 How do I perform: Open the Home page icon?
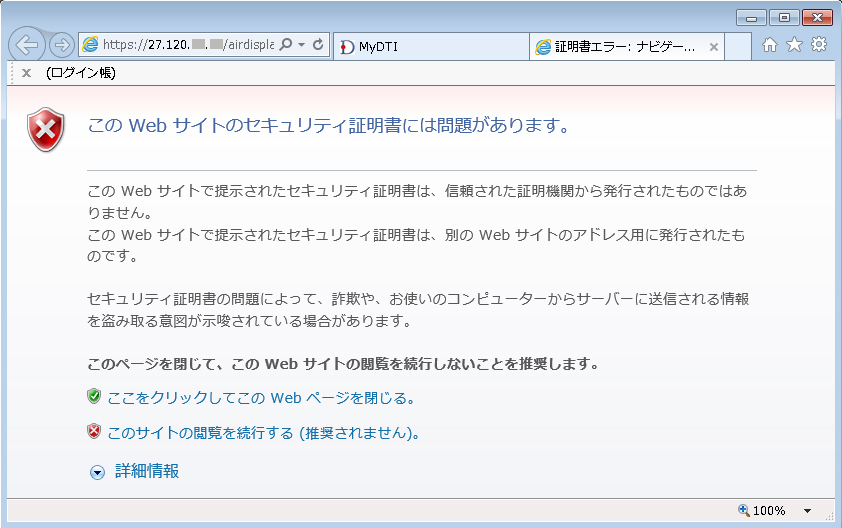tap(769, 45)
